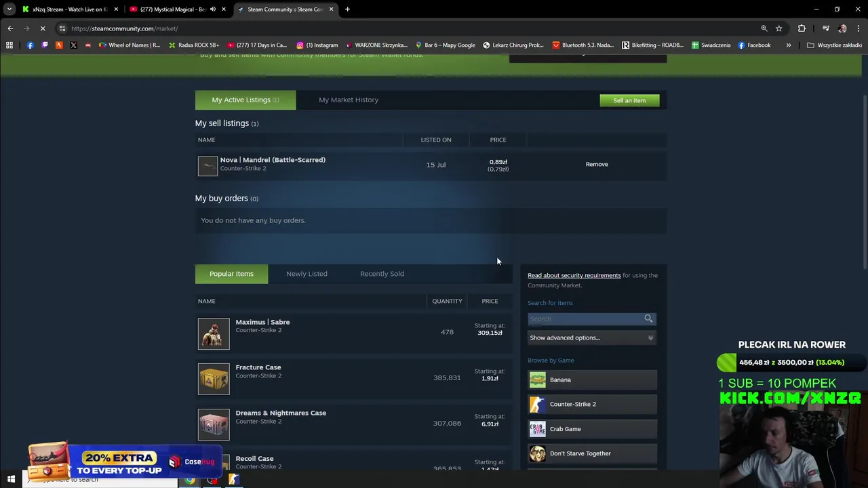Mute the Mystical Magical tab speaker icon
The width and height of the screenshot is (868, 488).
point(213,9)
